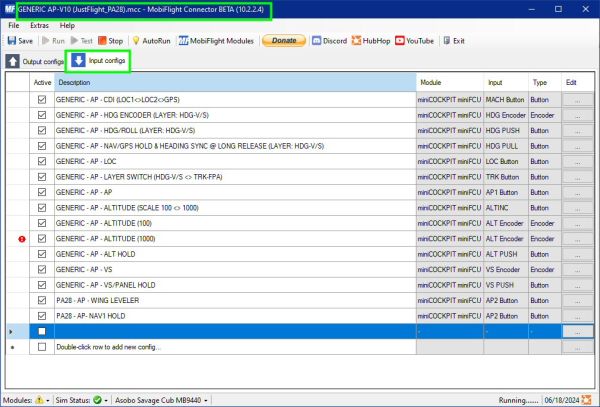Sort by Module column header
600x407 pixels.
click(x=450, y=82)
